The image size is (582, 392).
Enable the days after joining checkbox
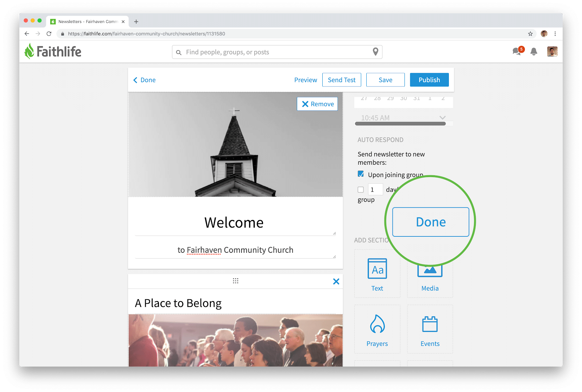click(361, 189)
